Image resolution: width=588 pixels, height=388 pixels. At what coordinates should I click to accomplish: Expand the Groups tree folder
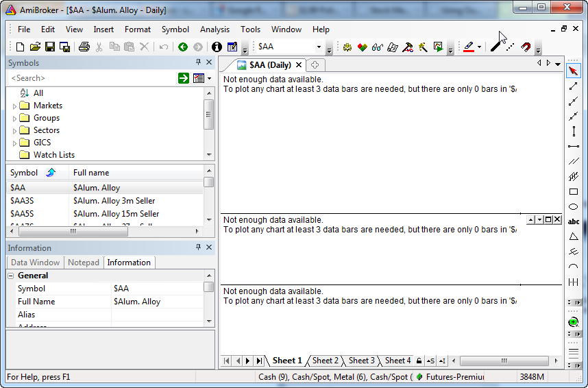(14, 119)
